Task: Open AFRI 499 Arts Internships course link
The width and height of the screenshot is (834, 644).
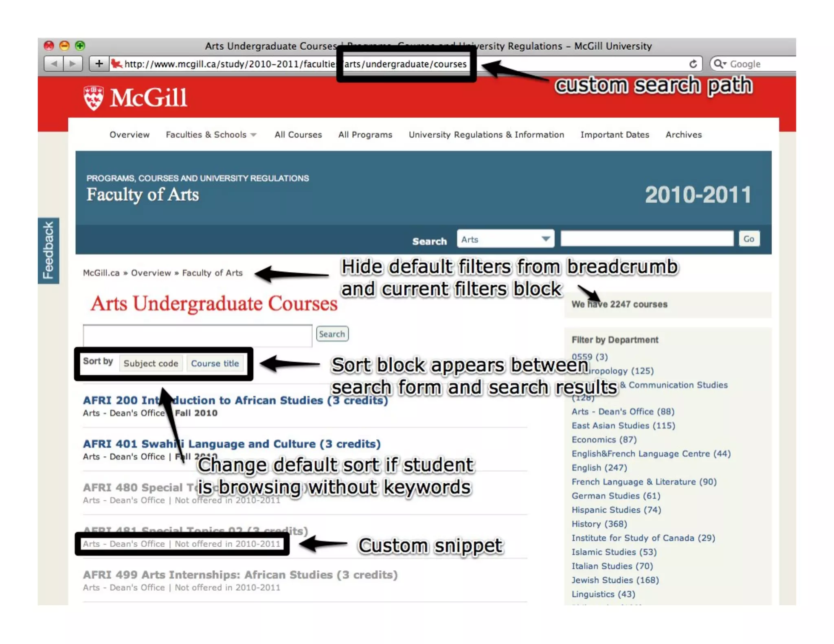Action: point(240,575)
